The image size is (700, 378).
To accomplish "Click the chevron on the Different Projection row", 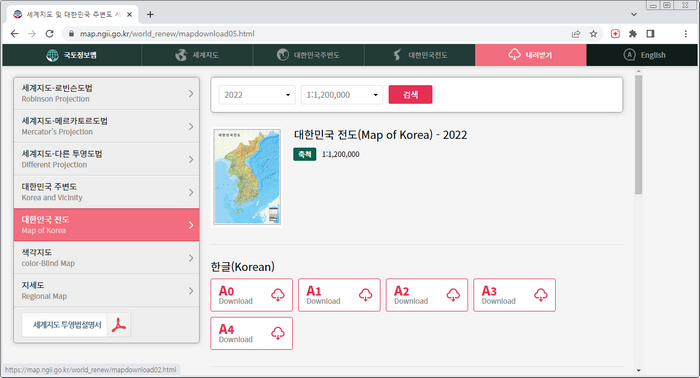I will (x=191, y=159).
